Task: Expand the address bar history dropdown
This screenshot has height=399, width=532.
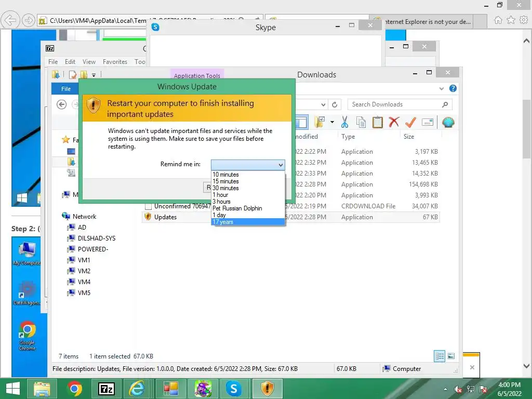Action: pyautogui.click(x=323, y=104)
